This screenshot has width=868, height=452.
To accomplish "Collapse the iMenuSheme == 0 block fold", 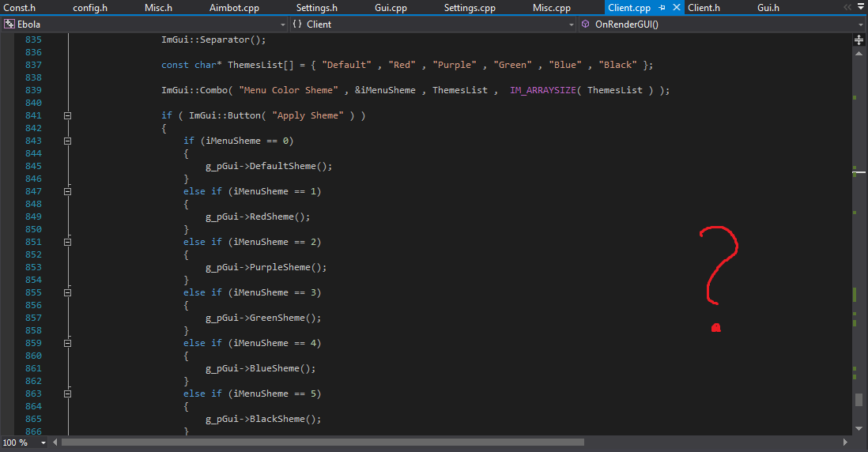I will 68,141.
